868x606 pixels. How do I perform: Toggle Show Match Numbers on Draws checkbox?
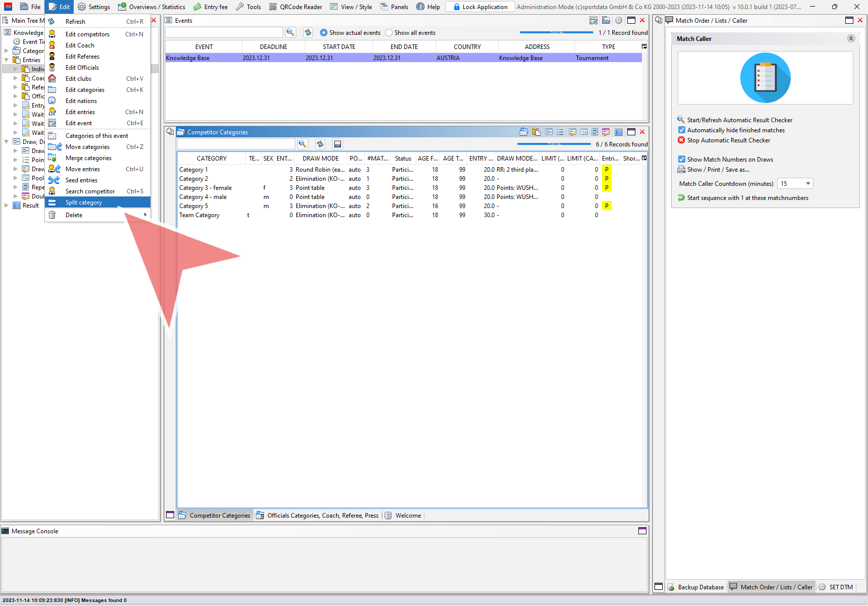pos(682,160)
